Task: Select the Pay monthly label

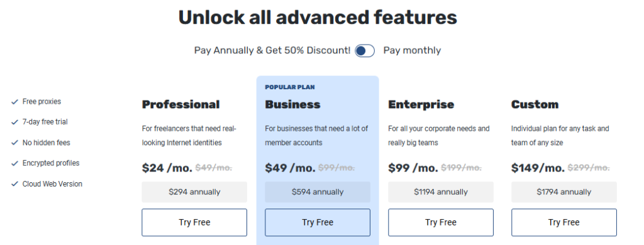Action: coord(412,50)
